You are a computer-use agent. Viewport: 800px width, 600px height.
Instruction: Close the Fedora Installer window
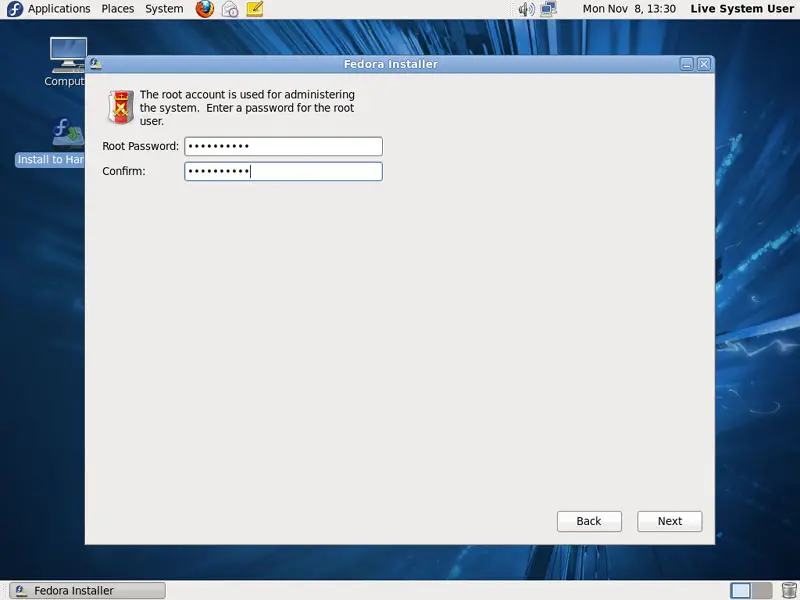pos(704,64)
